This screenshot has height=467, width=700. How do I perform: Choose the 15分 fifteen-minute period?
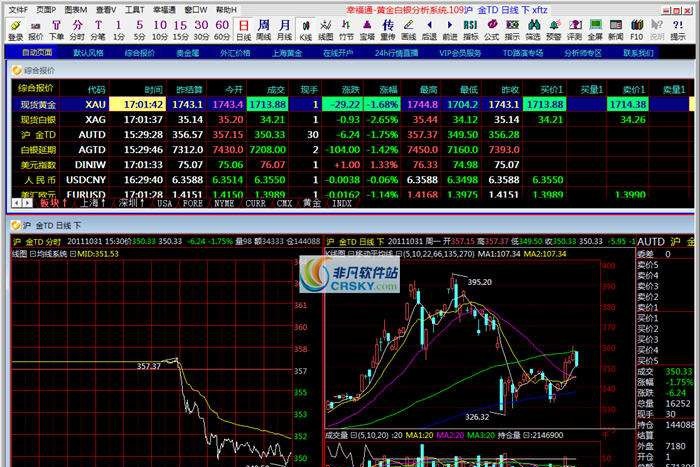coord(180,30)
